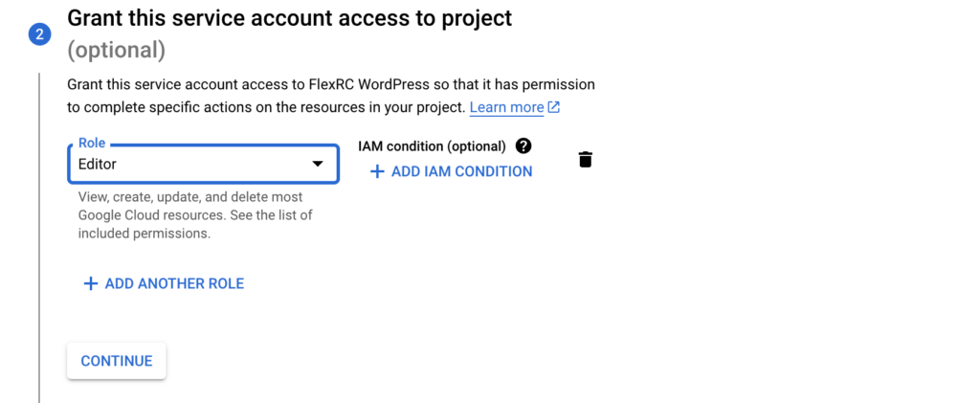Click the Editor role description helper text
This screenshot has height=403, width=980.
[x=194, y=214]
